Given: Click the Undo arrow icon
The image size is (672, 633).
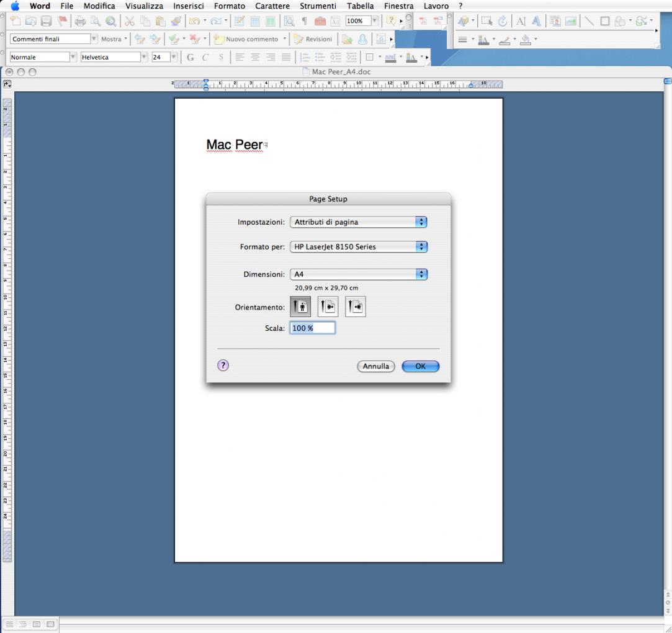Looking at the screenshot, I should click(195, 21).
